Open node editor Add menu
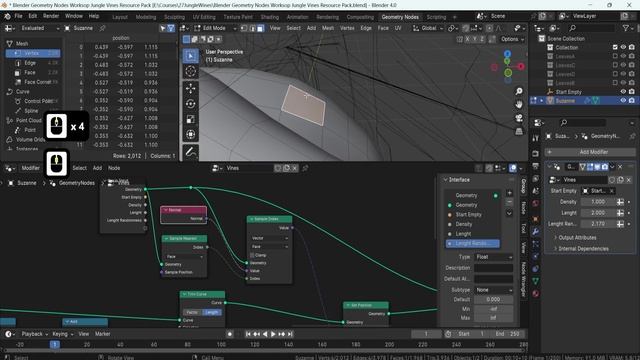Viewport: 640px width, 360px height. [x=98, y=168]
